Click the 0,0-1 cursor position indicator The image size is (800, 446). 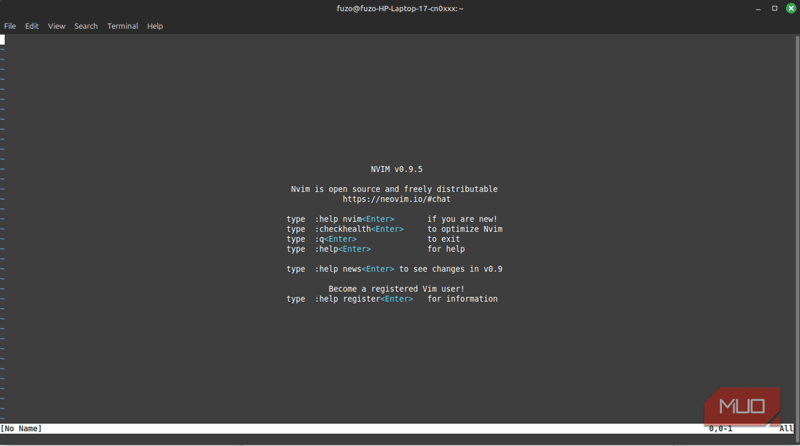[720, 429]
